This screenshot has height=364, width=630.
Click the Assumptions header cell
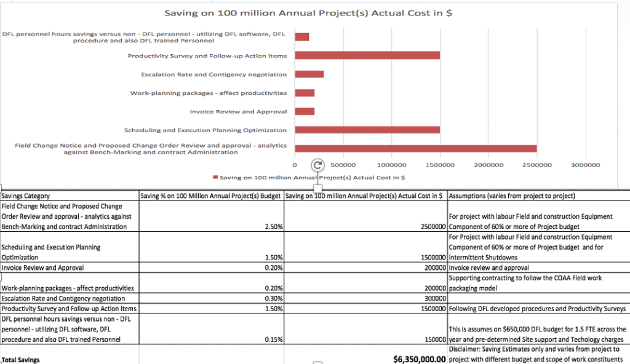(539, 196)
